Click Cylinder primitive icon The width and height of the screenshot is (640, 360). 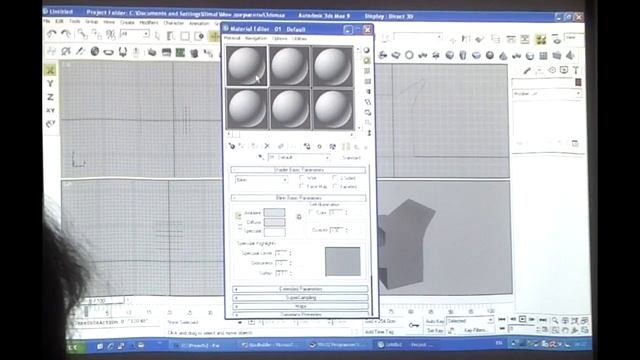click(x=462, y=55)
